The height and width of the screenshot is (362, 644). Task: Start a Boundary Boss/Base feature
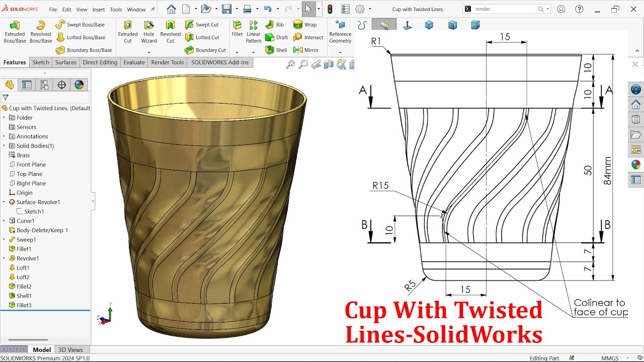tap(84, 50)
